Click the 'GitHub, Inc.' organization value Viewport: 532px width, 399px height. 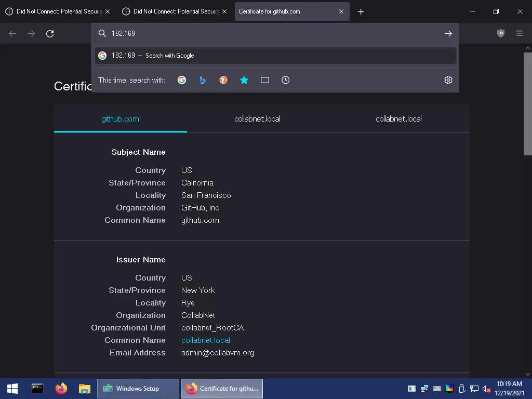201,208
